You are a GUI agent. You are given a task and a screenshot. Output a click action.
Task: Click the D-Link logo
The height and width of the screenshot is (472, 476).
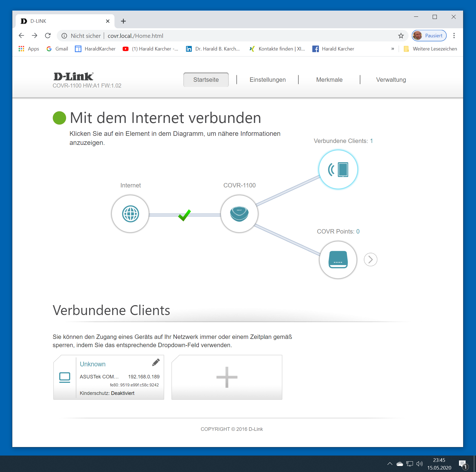[73, 76]
